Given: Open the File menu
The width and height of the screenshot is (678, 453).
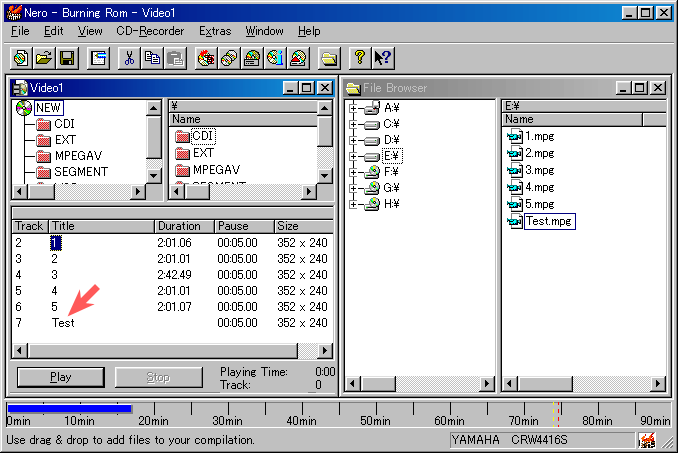Looking at the screenshot, I should coord(20,31).
